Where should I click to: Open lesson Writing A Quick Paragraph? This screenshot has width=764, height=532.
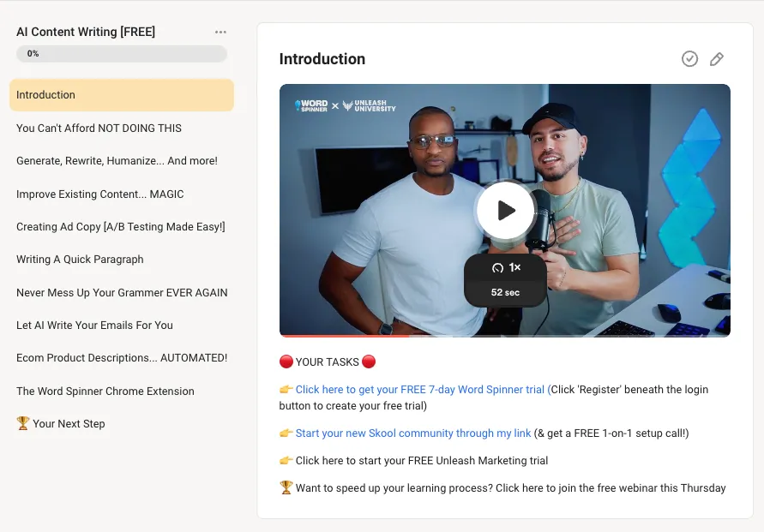tap(80, 260)
